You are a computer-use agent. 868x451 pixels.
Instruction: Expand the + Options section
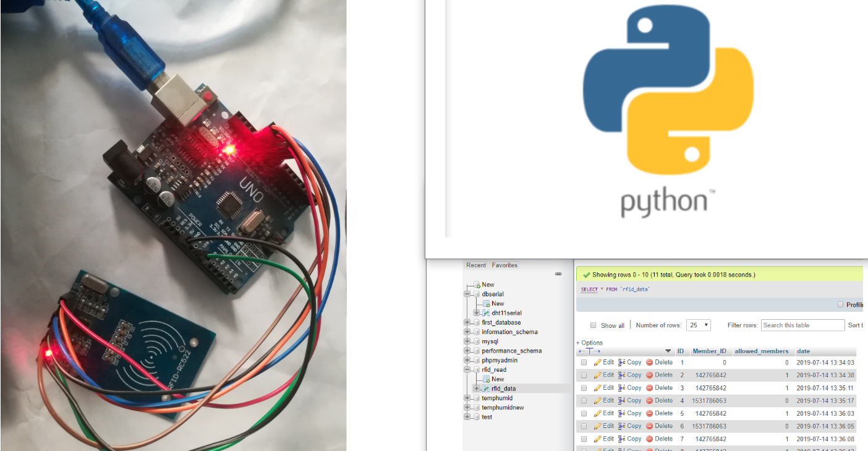[589, 342]
